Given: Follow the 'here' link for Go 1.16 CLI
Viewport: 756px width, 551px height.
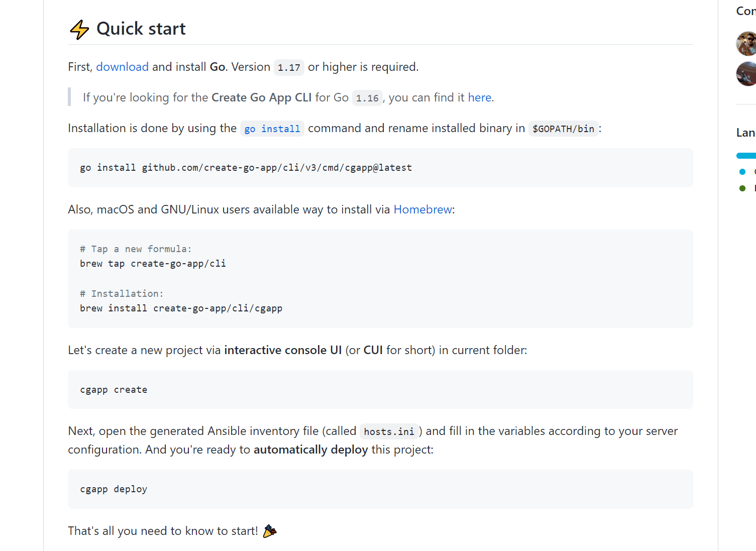Looking at the screenshot, I should [479, 97].
